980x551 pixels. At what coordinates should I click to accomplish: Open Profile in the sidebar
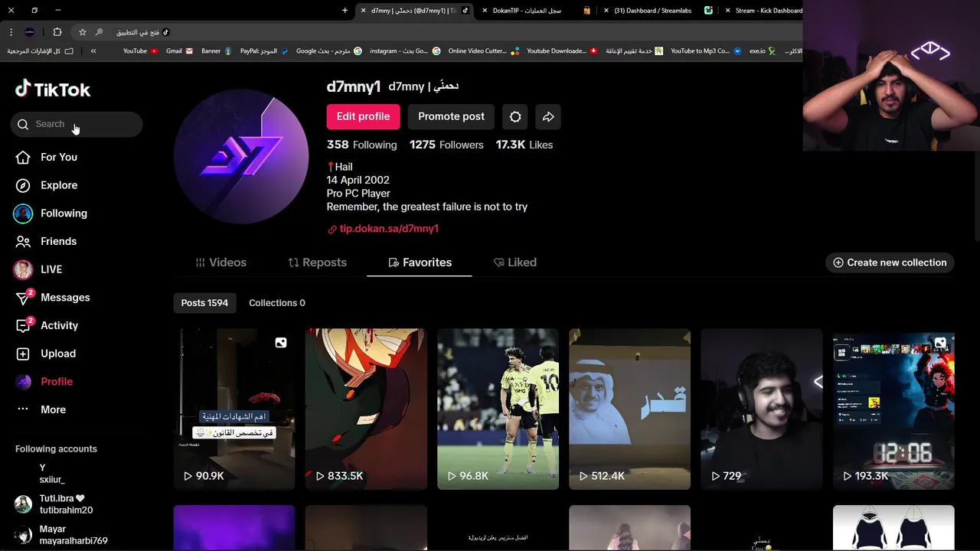click(x=44, y=382)
